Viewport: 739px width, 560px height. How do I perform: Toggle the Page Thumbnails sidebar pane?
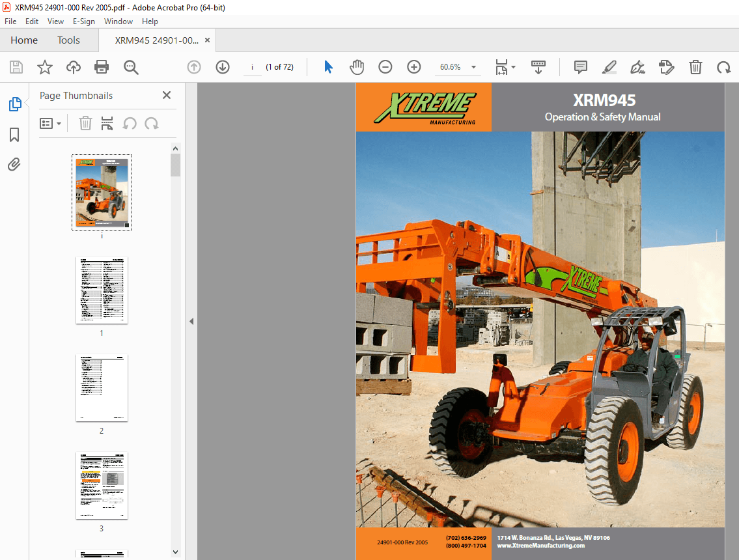point(14,103)
